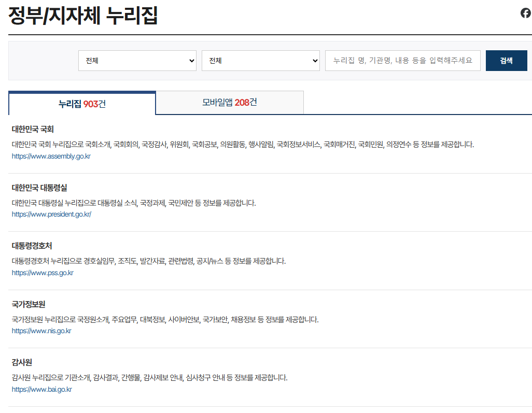
Task: Click the 검색 search button
Action: [506, 61]
